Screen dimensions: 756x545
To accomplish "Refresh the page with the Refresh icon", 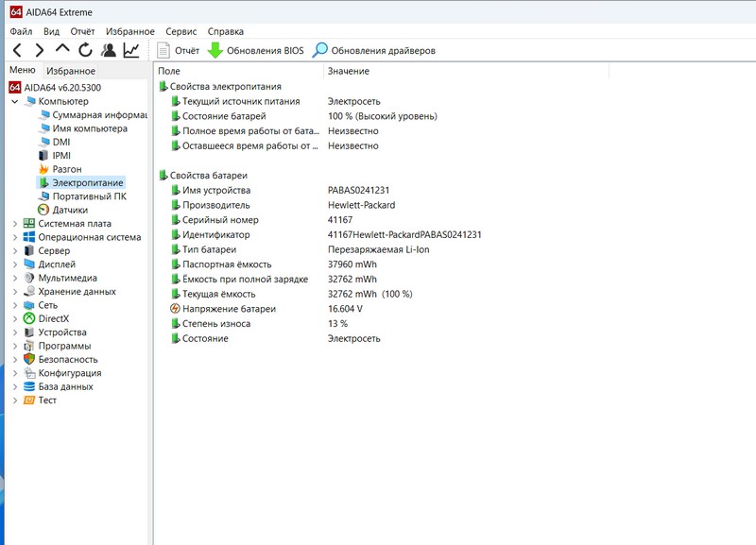I will (x=86, y=50).
